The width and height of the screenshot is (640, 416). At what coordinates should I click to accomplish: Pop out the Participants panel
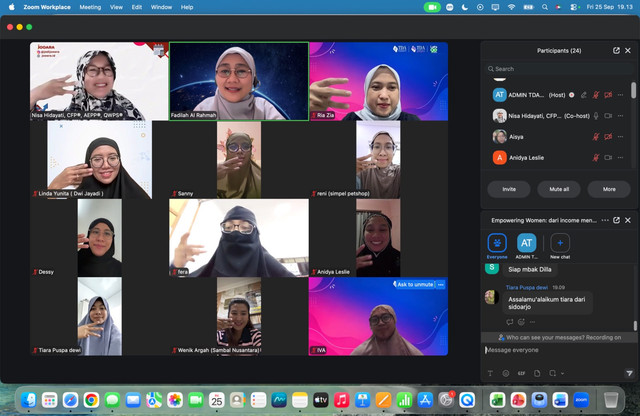[616, 51]
